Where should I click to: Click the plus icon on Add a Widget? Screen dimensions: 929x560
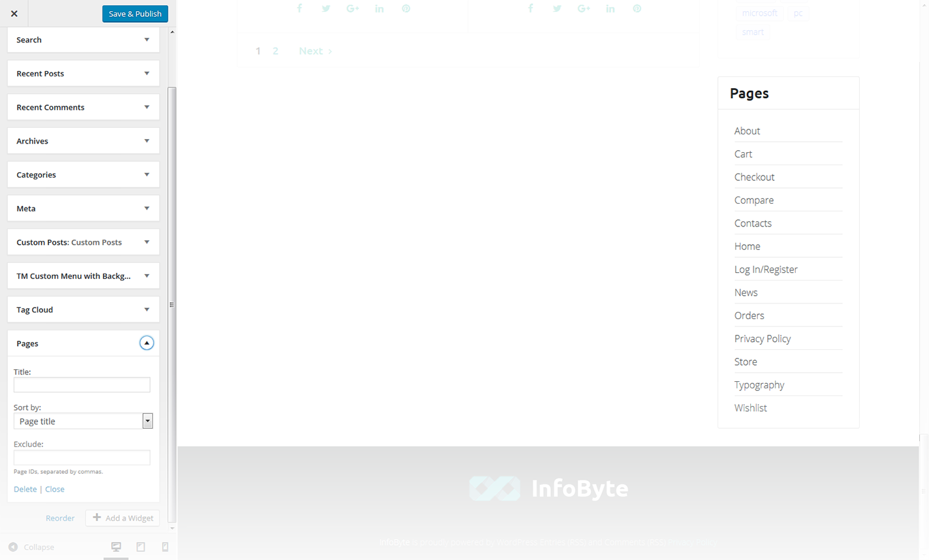97,518
